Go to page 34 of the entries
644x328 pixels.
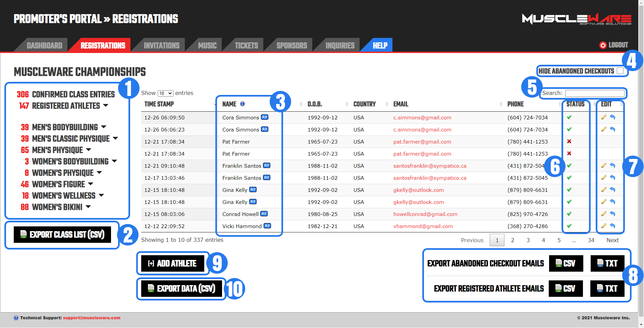(591, 240)
